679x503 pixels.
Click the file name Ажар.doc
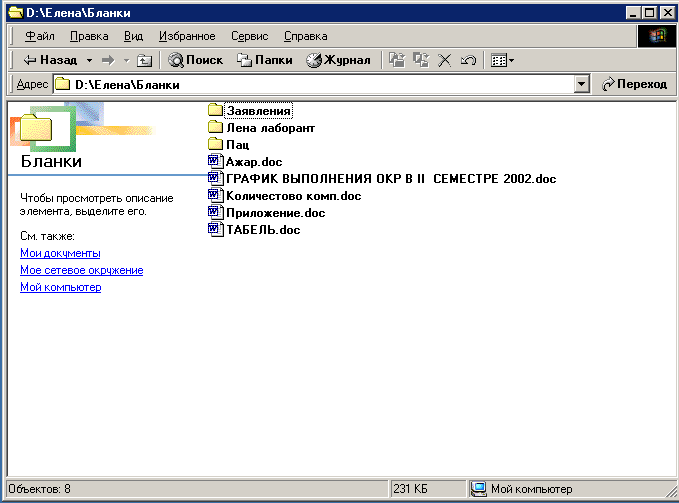254,162
